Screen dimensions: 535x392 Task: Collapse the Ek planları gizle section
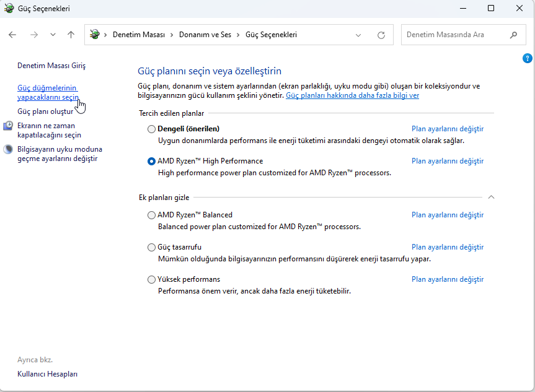tap(491, 196)
